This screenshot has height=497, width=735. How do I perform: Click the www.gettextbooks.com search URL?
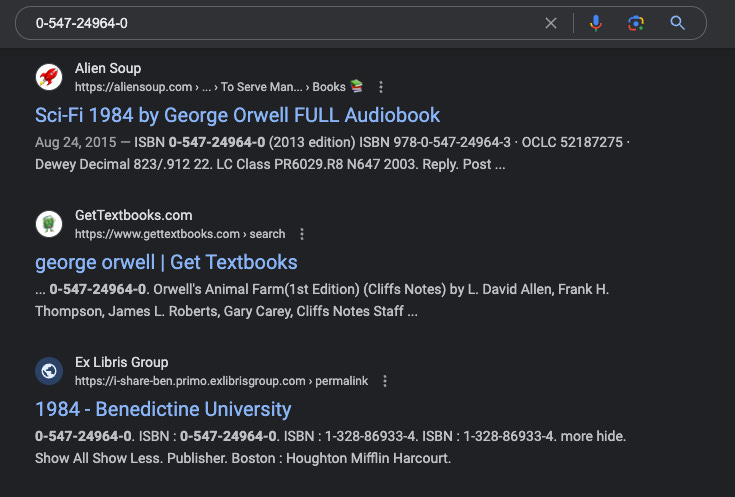tap(180, 234)
